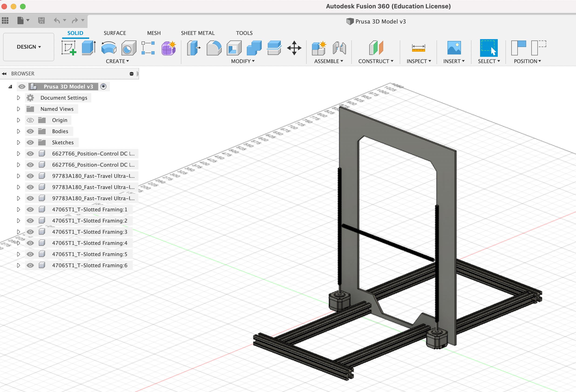Click the Undo arrow
Image resolution: width=576 pixels, height=392 pixels.
click(57, 20)
